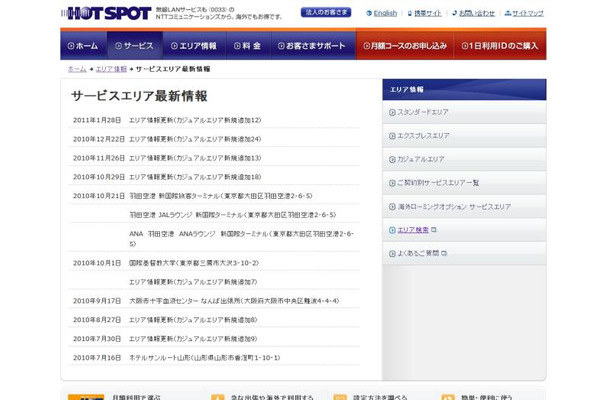The height and width of the screenshot is (400, 610).
Task: Click the サービスエリア最新情報 page heading
Action: point(139,96)
